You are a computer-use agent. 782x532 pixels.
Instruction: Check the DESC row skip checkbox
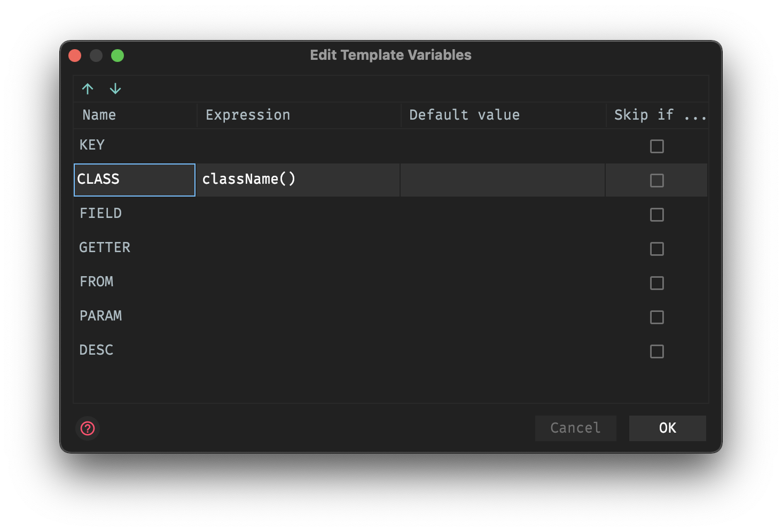[x=656, y=351]
